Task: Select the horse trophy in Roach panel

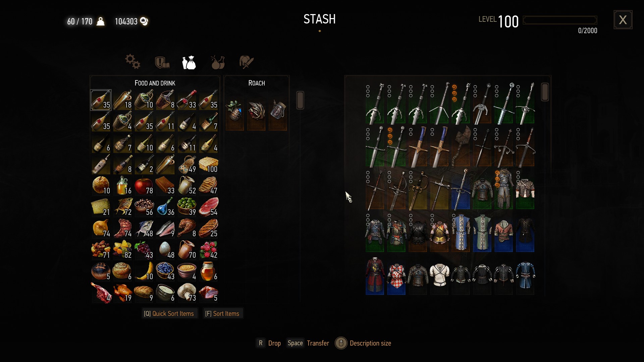Action: coord(257,111)
